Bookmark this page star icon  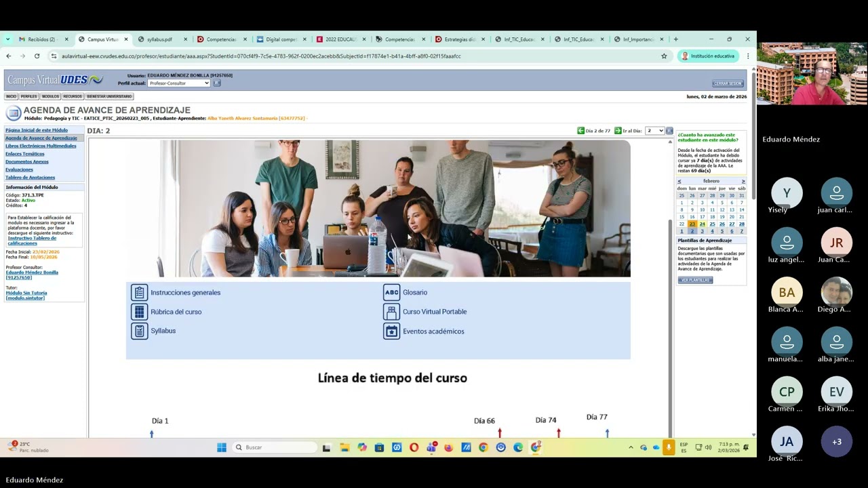pyautogui.click(x=664, y=56)
